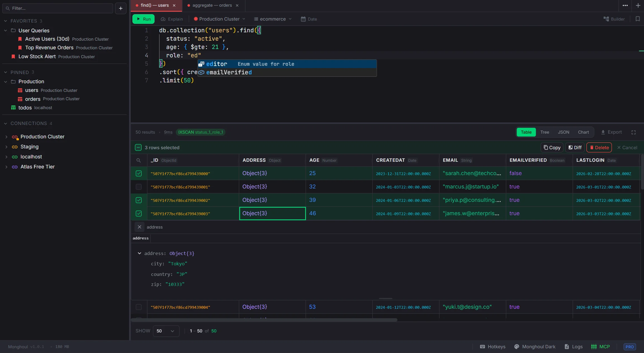Open Hotkeys in status bar
Screen dimensions: 644x353
493,347
